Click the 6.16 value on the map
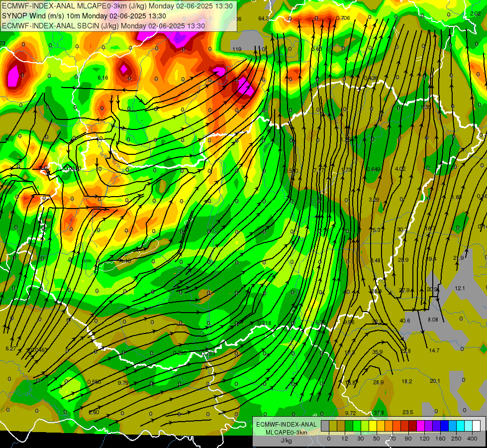This screenshot has width=487, height=448. pyautogui.click(x=103, y=78)
